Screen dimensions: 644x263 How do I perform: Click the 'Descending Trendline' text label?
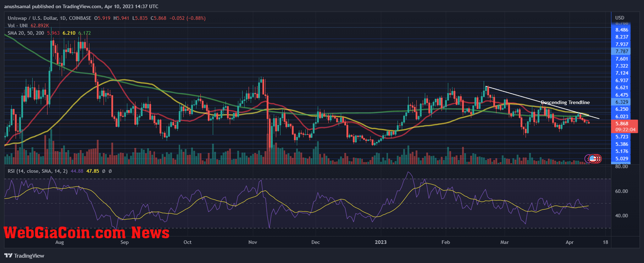tap(565, 102)
